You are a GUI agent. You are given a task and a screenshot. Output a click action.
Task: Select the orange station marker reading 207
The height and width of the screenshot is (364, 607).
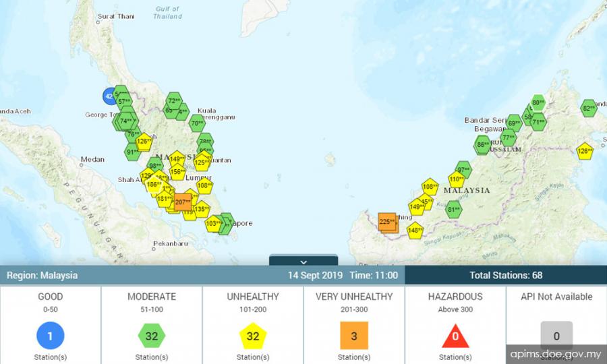tap(183, 202)
